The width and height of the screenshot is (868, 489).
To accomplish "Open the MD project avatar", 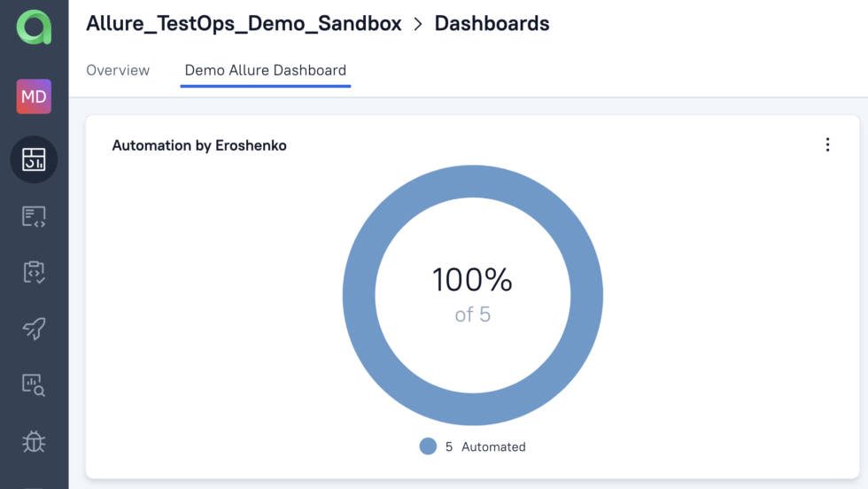I will [x=34, y=97].
